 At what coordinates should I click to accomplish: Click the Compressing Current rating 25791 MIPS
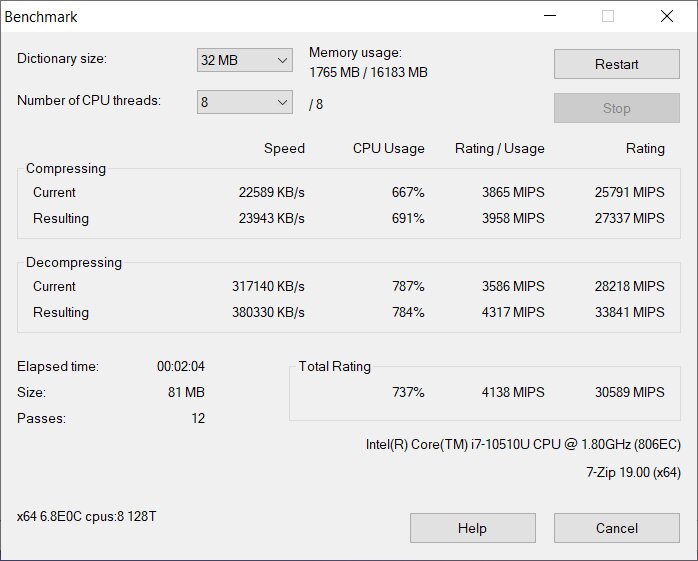629,192
